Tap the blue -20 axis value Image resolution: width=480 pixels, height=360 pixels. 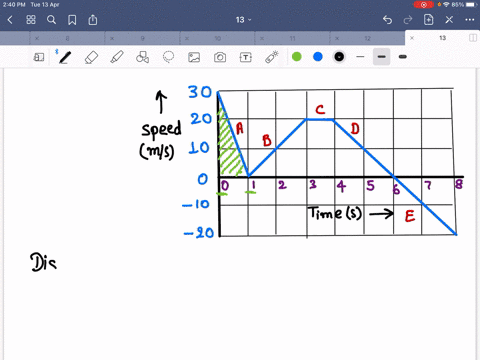click(199, 233)
